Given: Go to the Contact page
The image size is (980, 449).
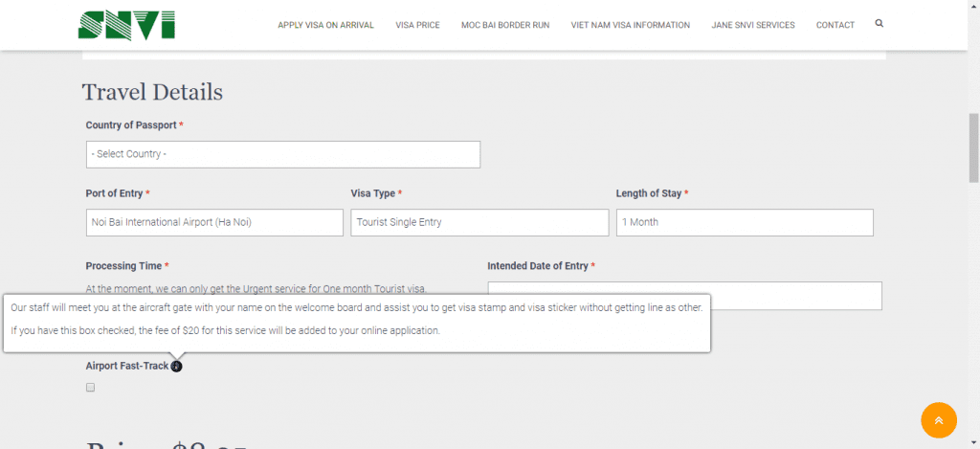Looking at the screenshot, I should [835, 25].
